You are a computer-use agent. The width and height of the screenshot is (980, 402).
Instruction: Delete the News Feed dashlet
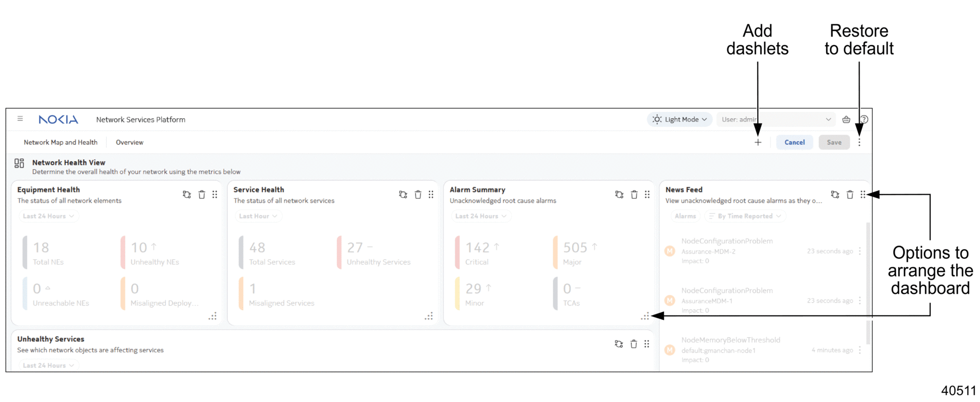coord(850,195)
